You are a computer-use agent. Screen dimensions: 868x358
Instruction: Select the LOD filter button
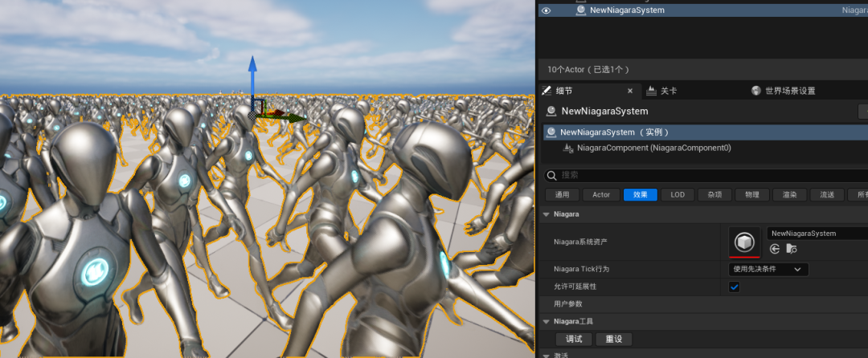pyautogui.click(x=678, y=194)
